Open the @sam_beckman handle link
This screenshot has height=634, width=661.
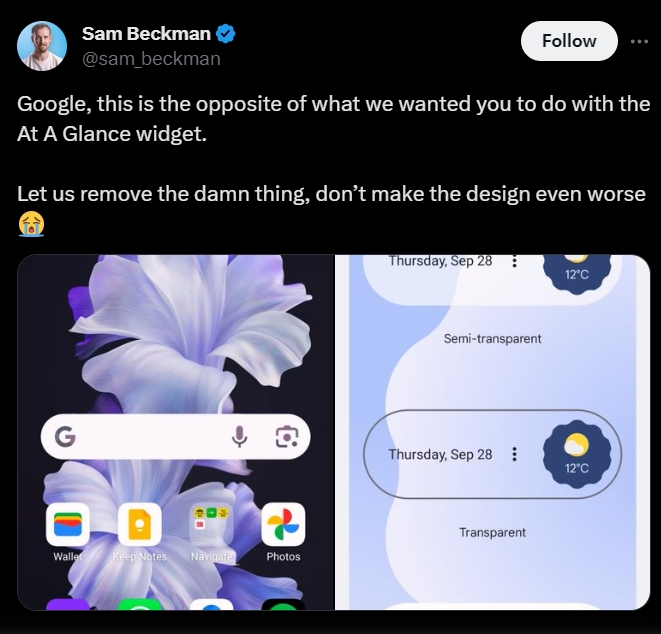click(151, 58)
